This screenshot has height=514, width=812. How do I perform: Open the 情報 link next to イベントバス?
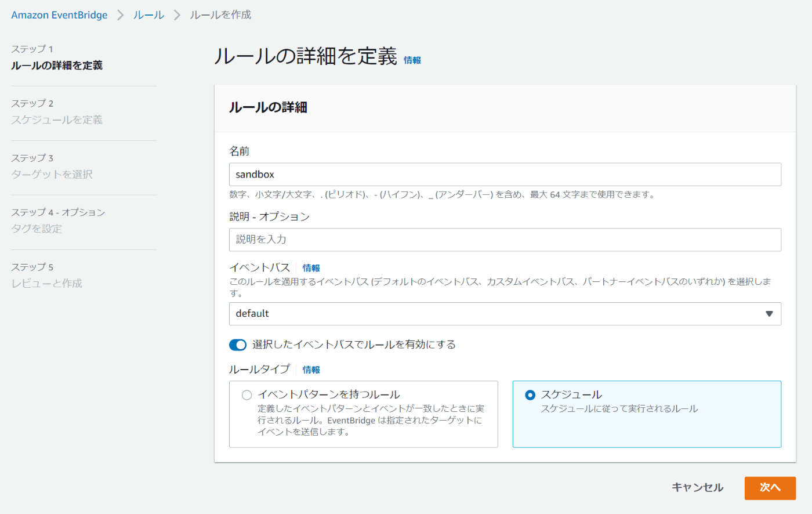(x=311, y=268)
